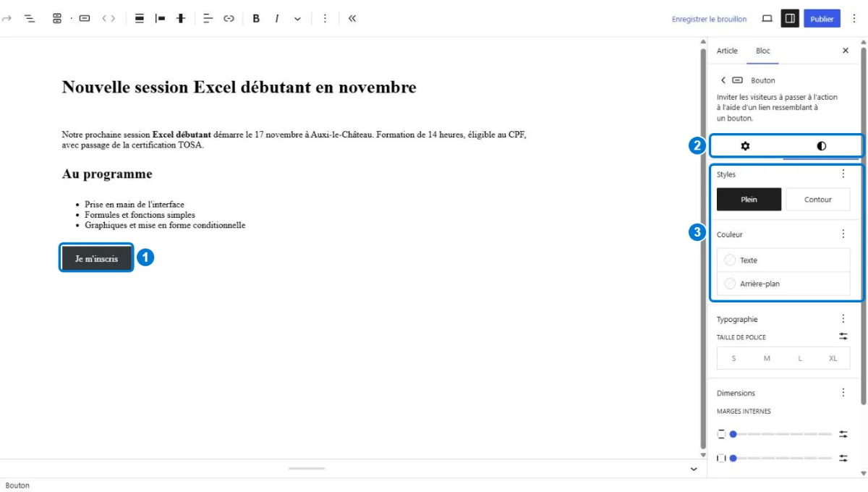Viewport: 868px width, 492px height.
Task: Select font size L
Action: coord(800,359)
